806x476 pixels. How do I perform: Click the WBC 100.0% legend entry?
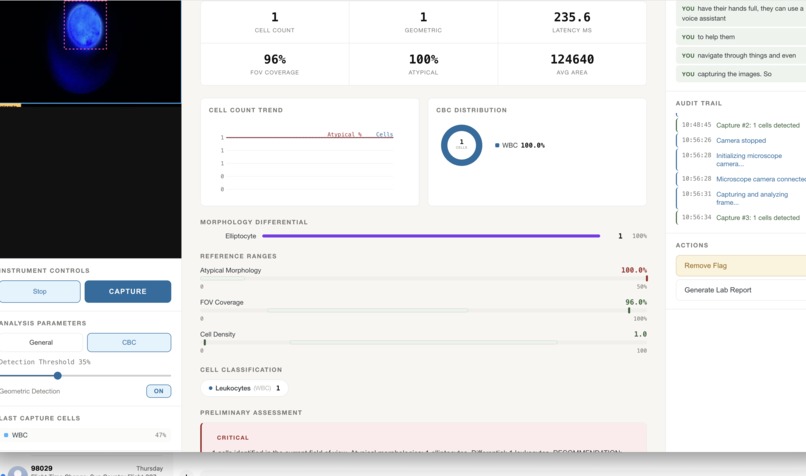[x=520, y=145]
